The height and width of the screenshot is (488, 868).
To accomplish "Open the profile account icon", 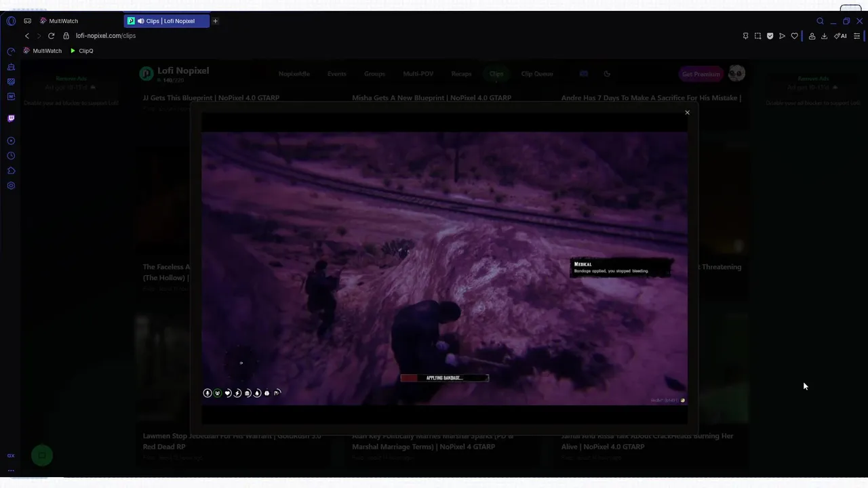I will pyautogui.click(x=812, y=36).
